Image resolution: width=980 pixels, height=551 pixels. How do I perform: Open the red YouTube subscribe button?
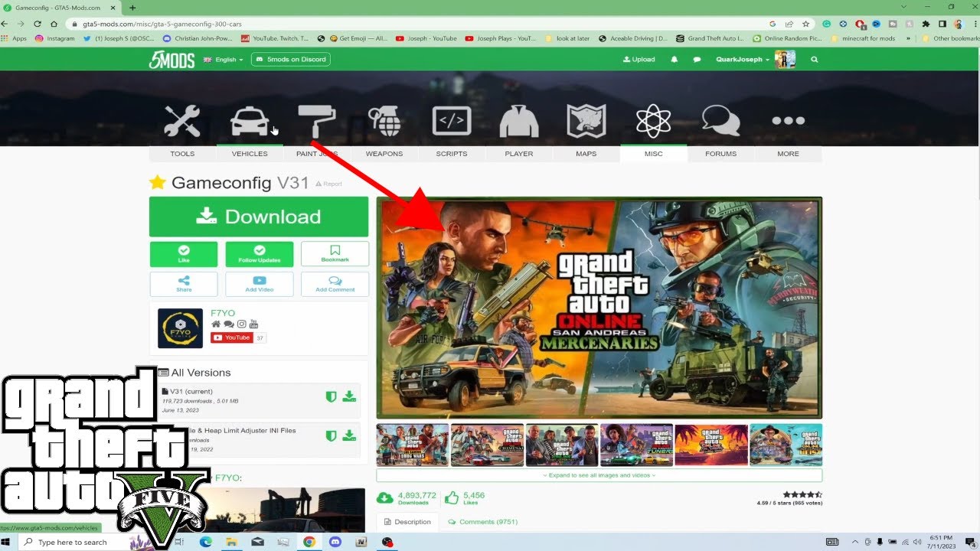pos(232,337)
